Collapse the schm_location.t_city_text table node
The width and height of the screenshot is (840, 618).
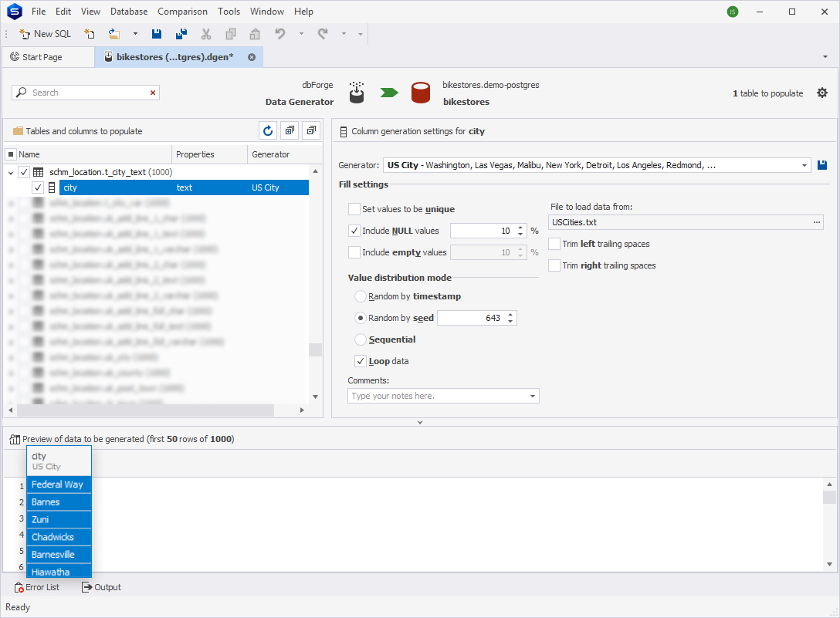click(x=11, y=173)
